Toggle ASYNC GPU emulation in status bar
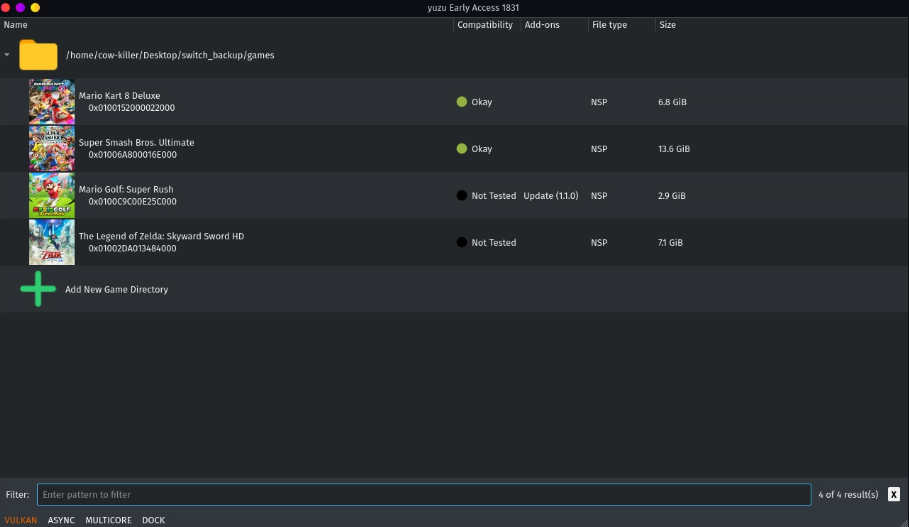 click(61, 520)
